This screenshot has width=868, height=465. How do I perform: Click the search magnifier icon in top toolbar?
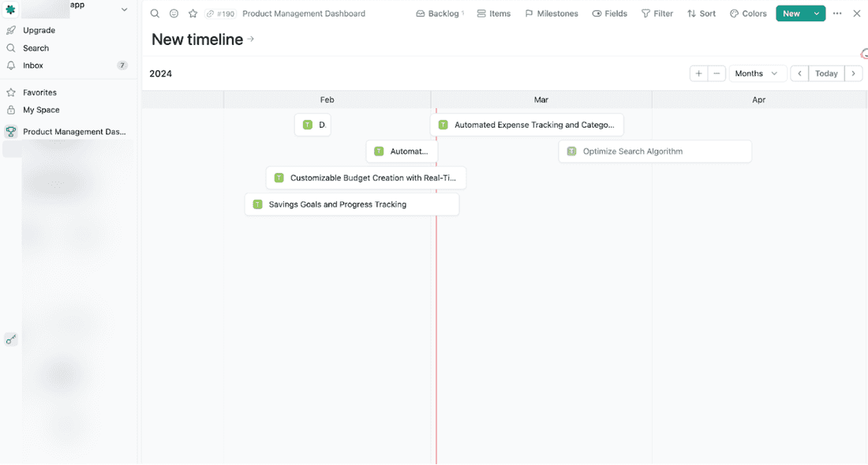[155, 13]
